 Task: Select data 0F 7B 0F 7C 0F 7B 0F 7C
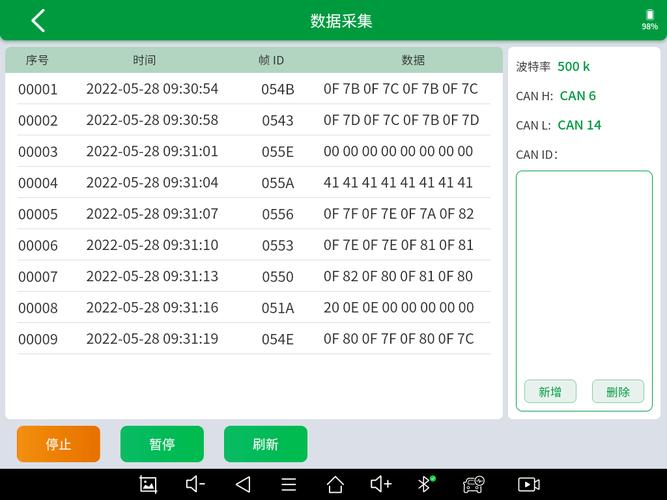(401, 89)
